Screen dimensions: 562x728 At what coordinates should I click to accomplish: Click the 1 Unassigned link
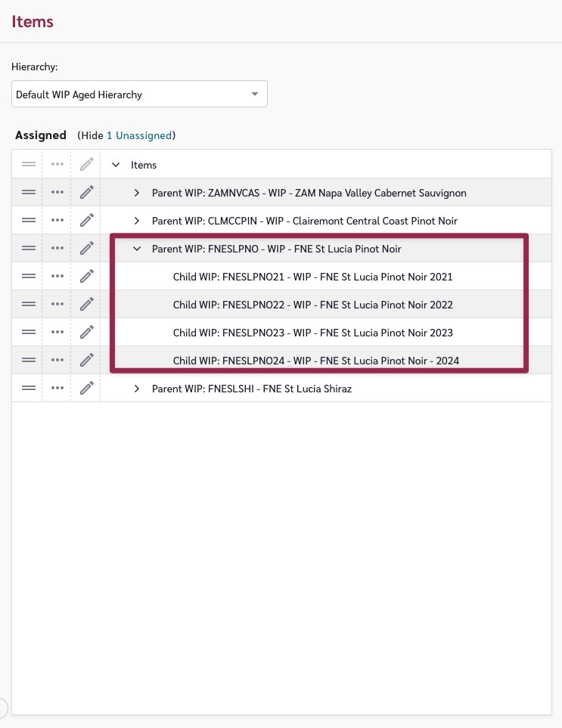coord(138,135)
